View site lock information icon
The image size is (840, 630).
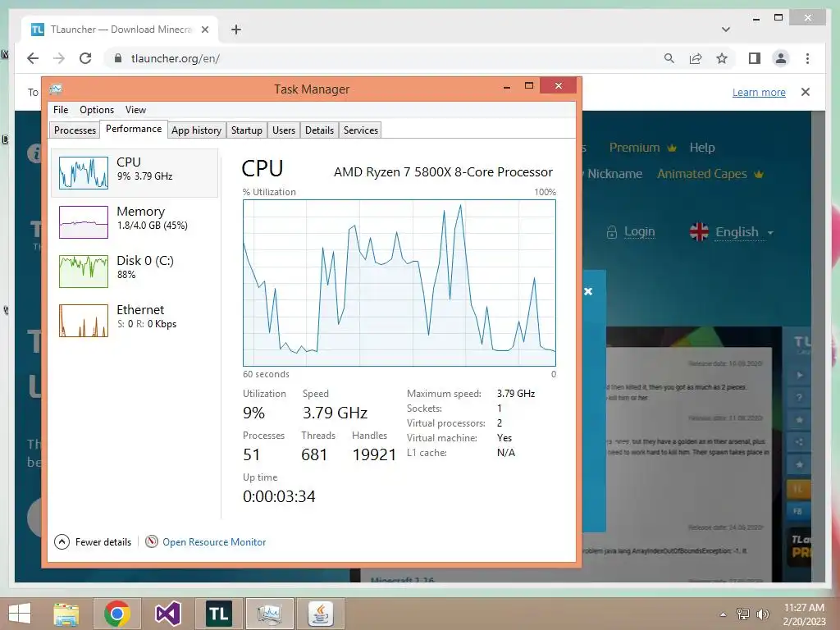[118, 58]
